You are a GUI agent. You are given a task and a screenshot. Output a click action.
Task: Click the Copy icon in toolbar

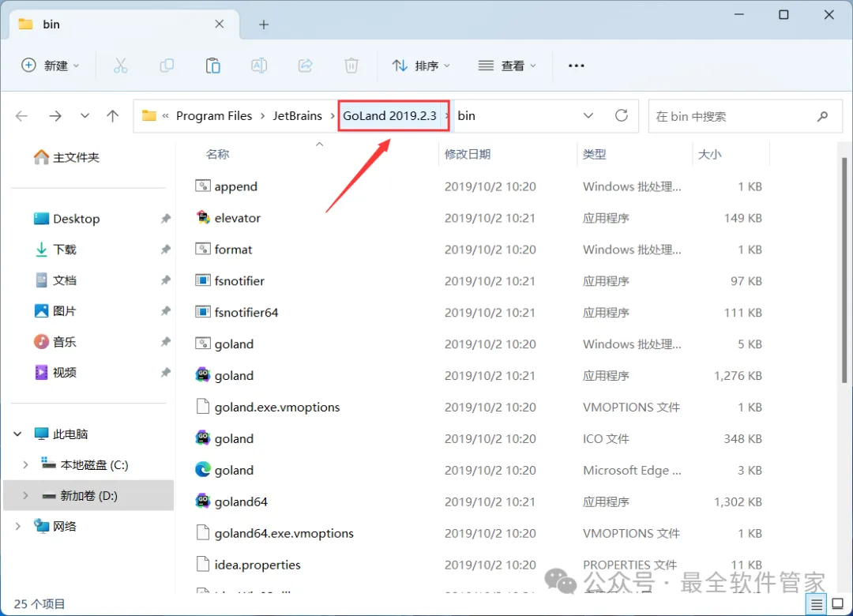(x=167, y=66)
